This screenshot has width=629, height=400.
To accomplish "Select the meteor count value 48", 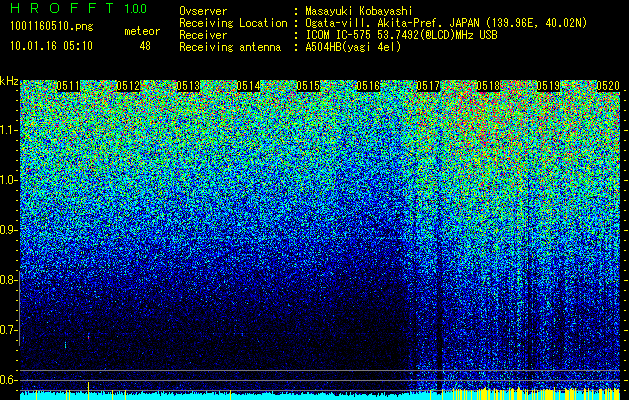I will coord(145,46).
